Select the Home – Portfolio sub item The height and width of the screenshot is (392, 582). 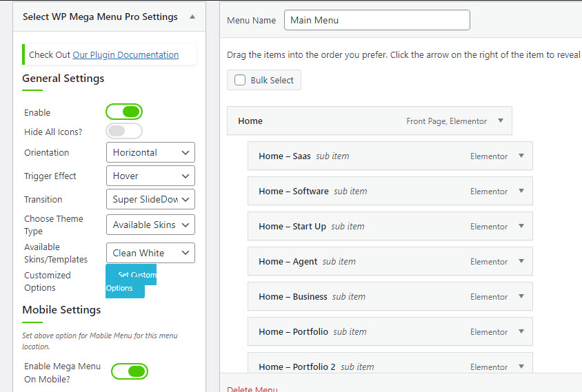(x=390, y=331)
